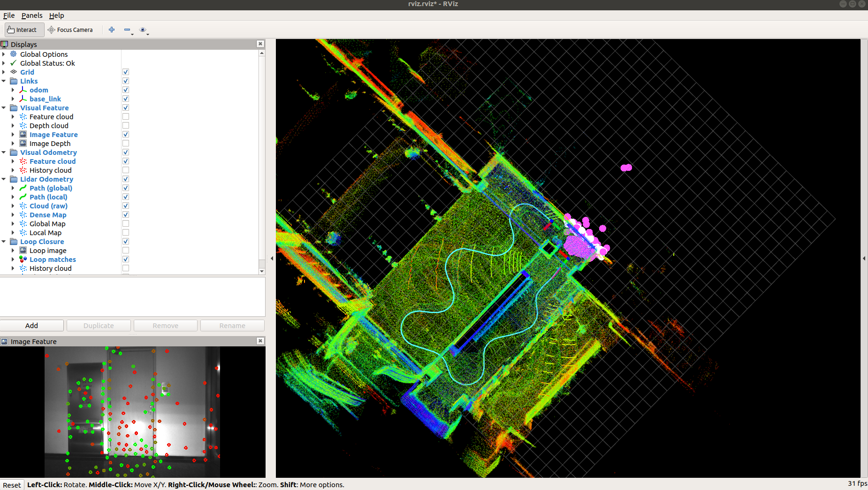This screenshot has height=490, width=868.
Task: Open the File menu
Action: click(x=9, y=15)
